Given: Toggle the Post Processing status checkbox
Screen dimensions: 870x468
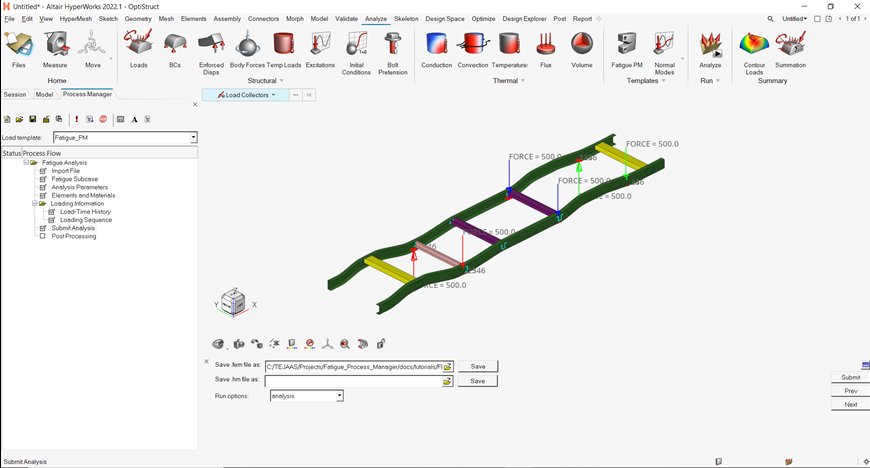Looking at the screenshot, I should (43, 236).
